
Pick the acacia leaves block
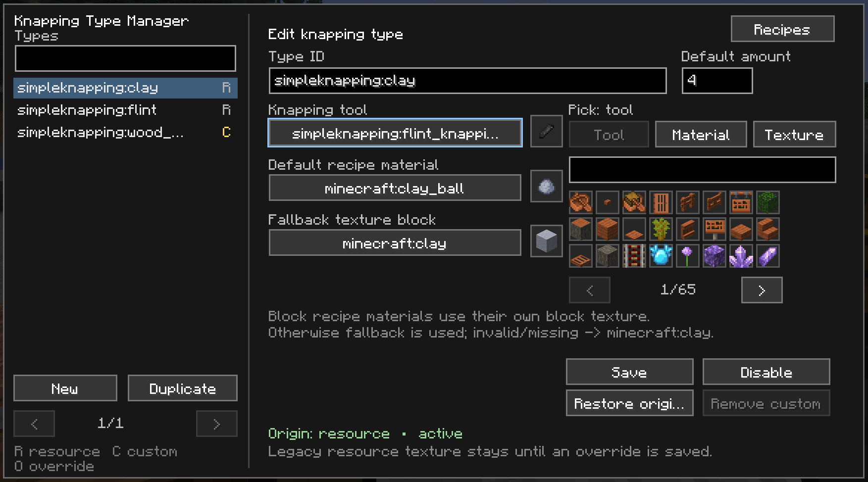(x=768, y=202)
